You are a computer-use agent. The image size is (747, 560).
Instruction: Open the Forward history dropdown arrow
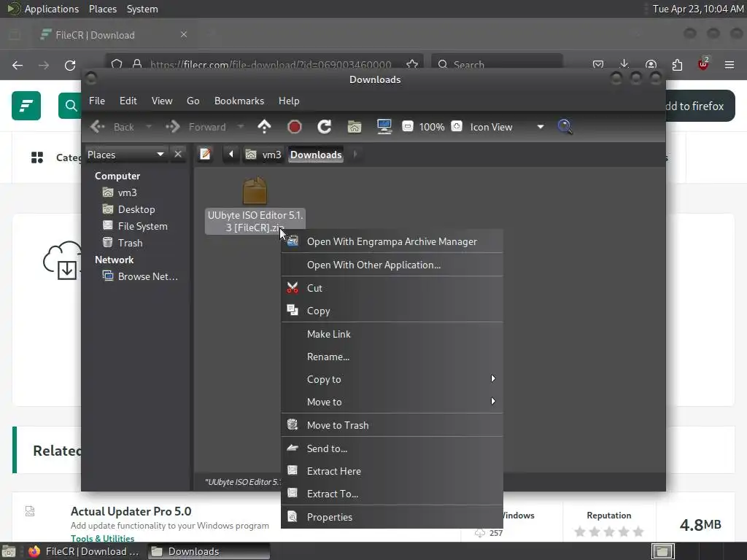click(x=241, y=127)
